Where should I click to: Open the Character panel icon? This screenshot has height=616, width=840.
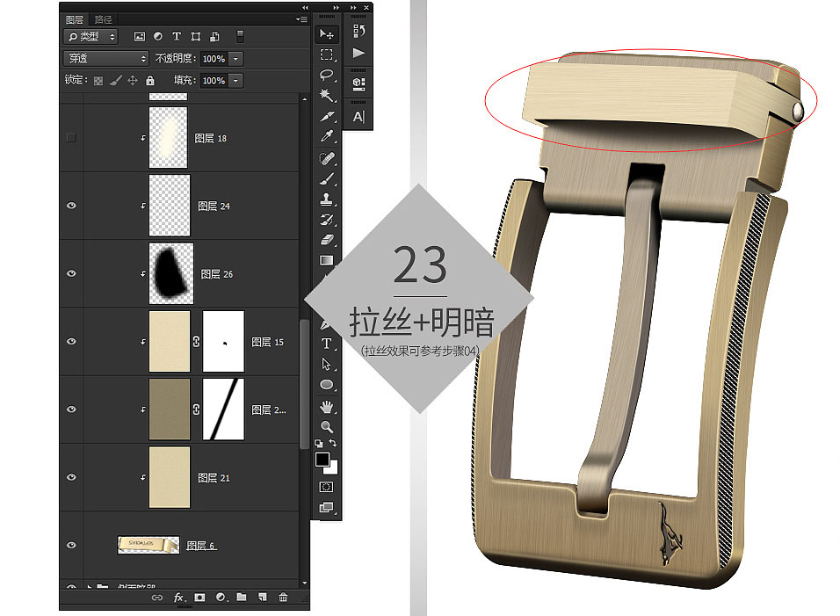point(358,116)
